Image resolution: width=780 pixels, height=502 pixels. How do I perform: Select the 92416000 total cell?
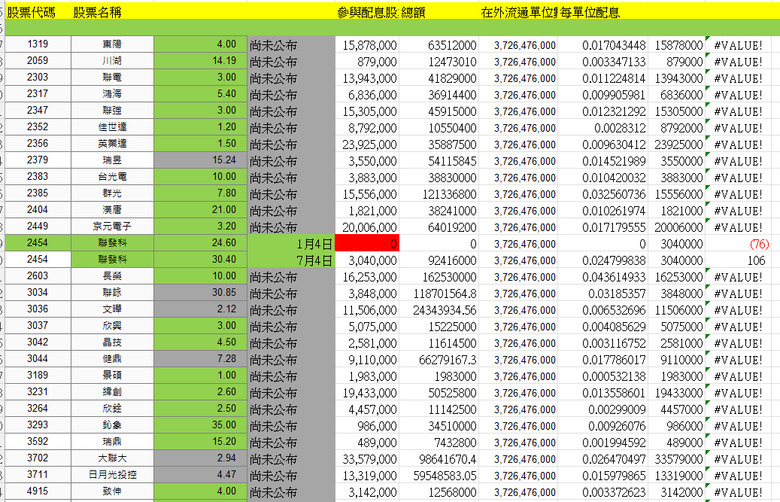pyautogui.click(x=439, y=260)
